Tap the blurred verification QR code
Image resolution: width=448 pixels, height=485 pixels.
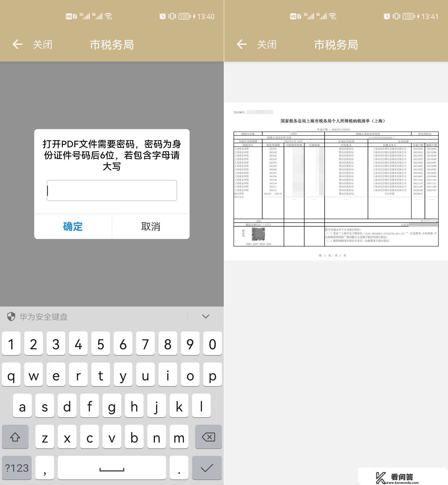(x=258, y=234)
